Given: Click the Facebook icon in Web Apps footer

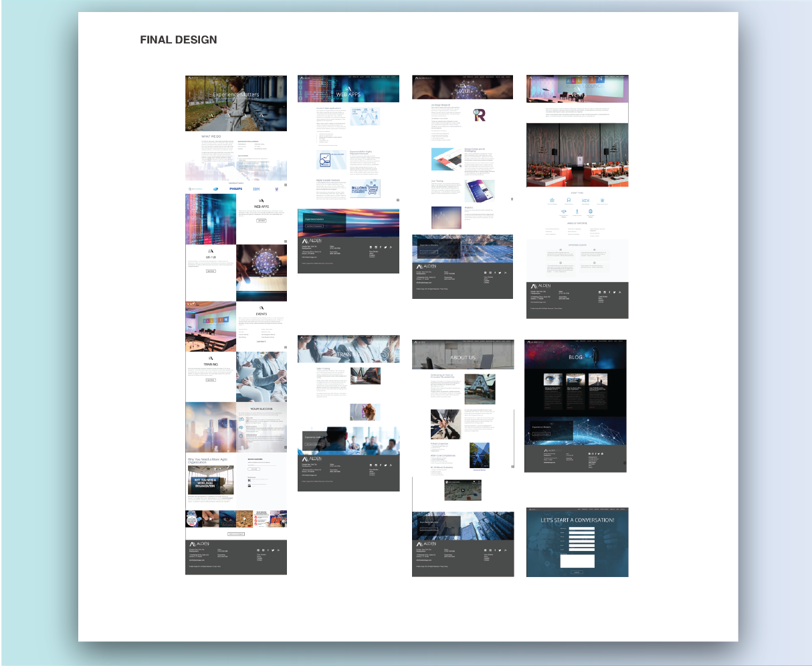Looking at the screenshot, I should pos(381,247).
